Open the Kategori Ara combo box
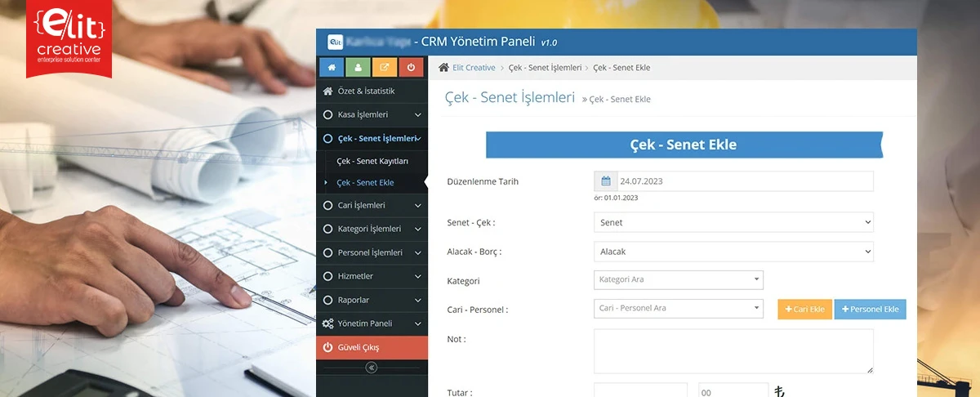980x397 pixels. (678, 280)
